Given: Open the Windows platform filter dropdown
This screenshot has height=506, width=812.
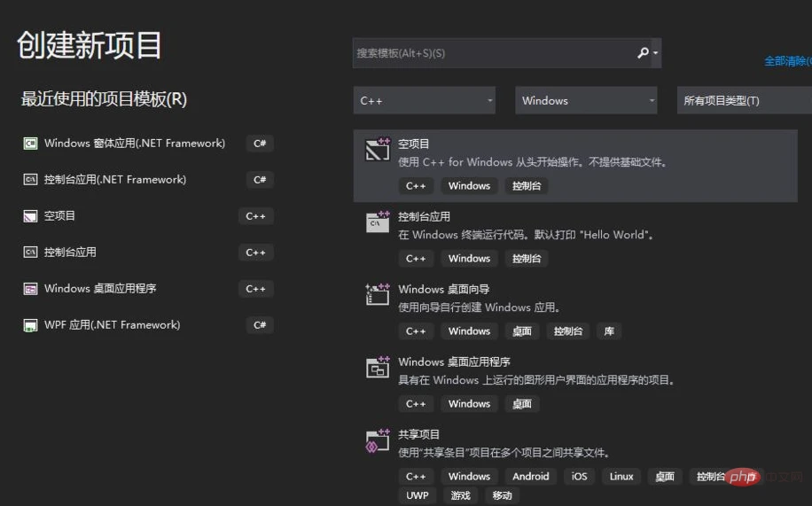Looking at the screenshot, I should pos(586,100).
